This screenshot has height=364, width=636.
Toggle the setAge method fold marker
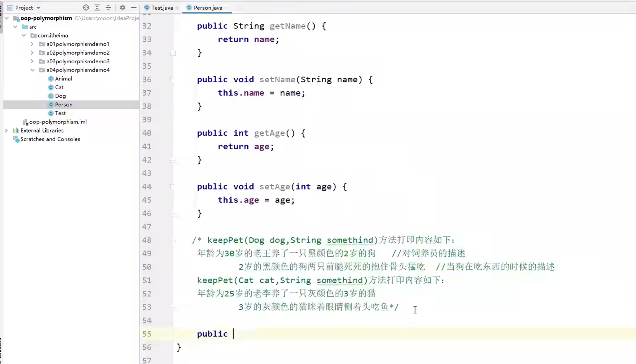click(x=172, y=186)
